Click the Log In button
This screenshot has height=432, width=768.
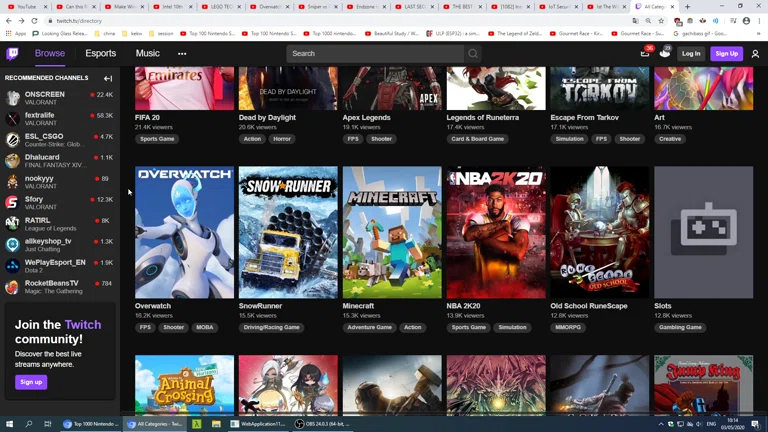tap(691, 54)
